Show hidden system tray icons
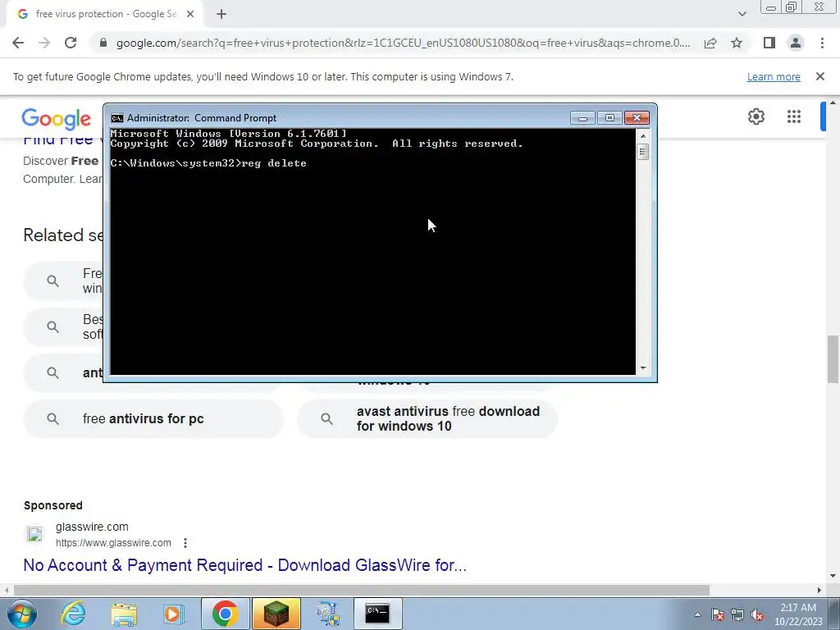This screenshot has width=840, height=630. pos(697,614)
